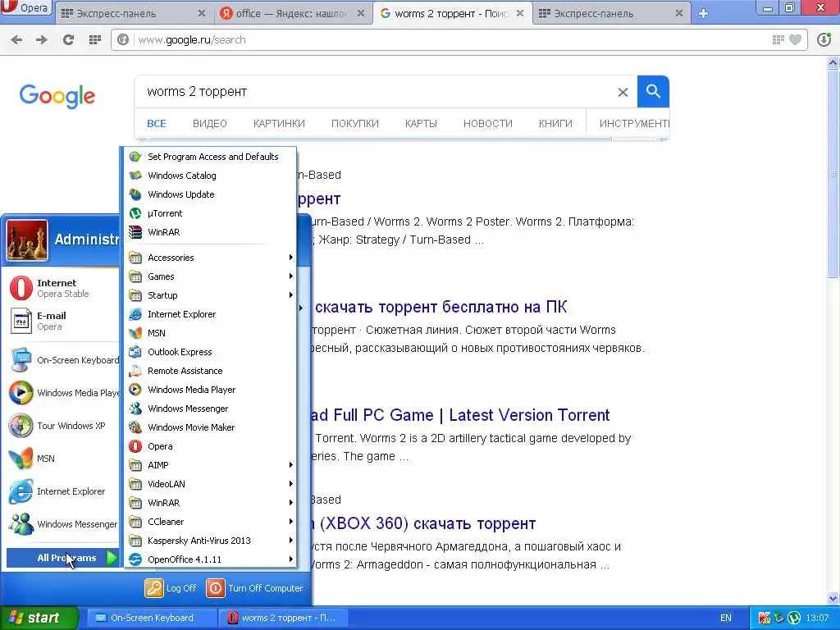The image size is (840, 630).
Task: Click the Google search magnifier button
Action: point(652,92)
